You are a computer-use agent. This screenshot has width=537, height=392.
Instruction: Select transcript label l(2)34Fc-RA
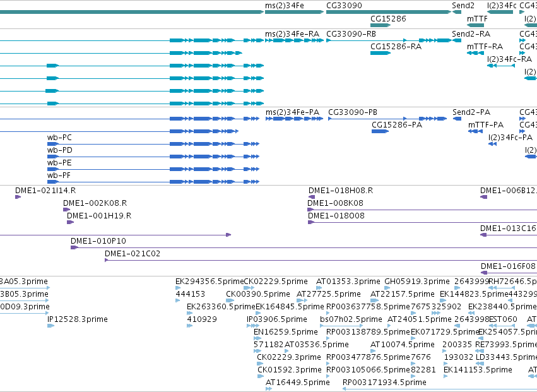510,59
